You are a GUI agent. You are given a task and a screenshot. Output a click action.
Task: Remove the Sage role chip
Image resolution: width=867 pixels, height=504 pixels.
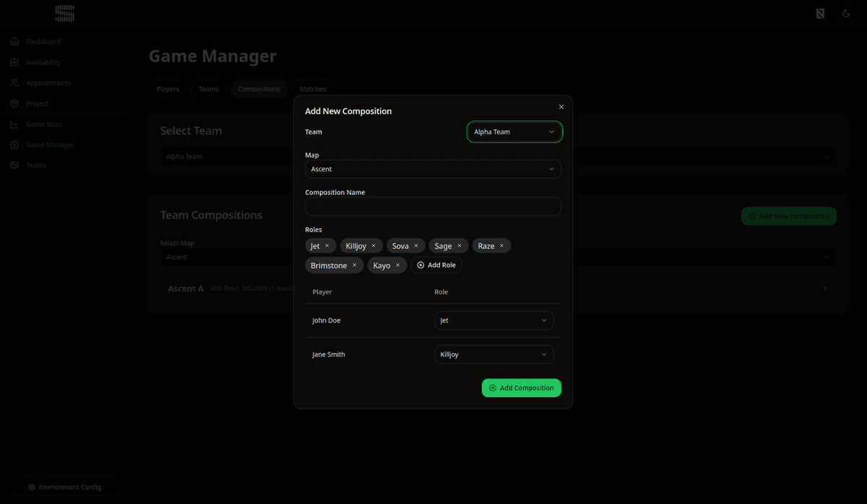tap(460, 246)
